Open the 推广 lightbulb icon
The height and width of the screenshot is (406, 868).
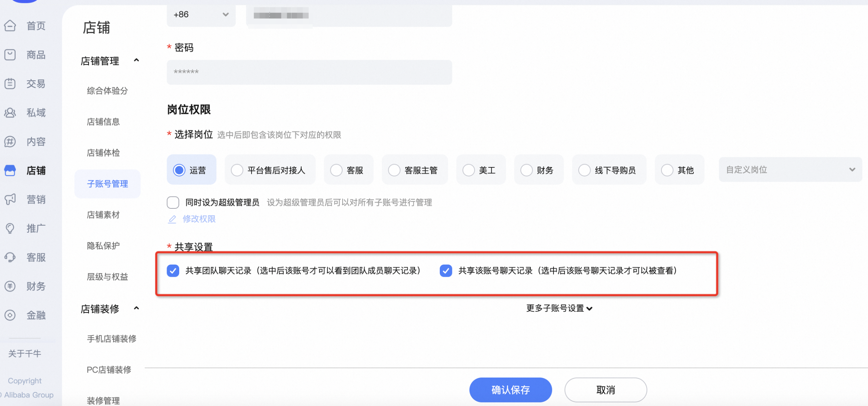[x=10, y=228]
